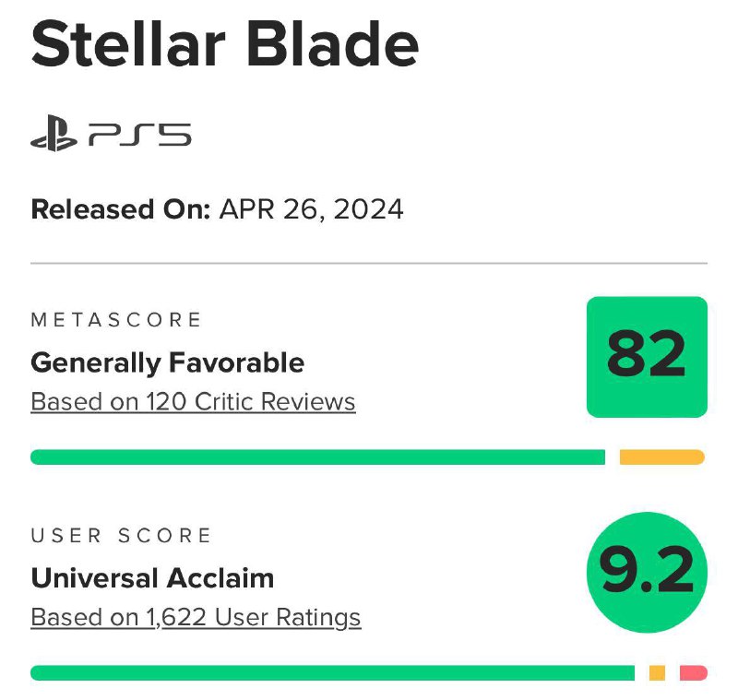Click the horizontal divider below the release date
The width and height of the screenshot is (738, 700).
[369, 264]
